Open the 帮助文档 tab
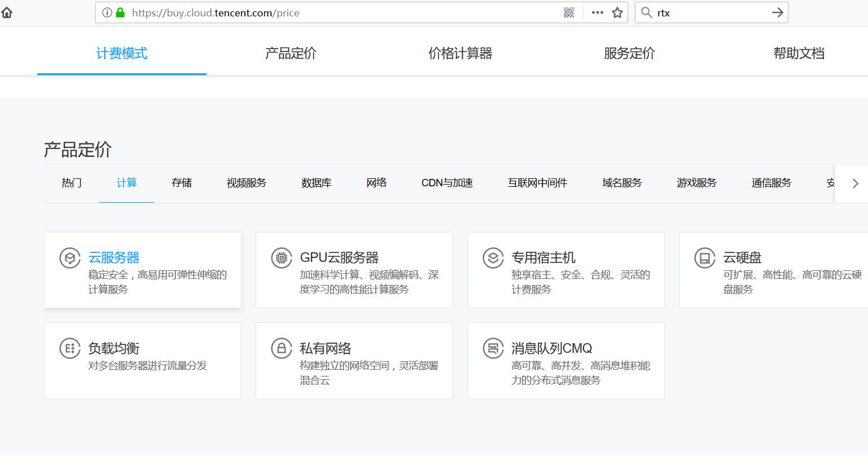Screen dimensions: 868x473 [x=799, y=53]
